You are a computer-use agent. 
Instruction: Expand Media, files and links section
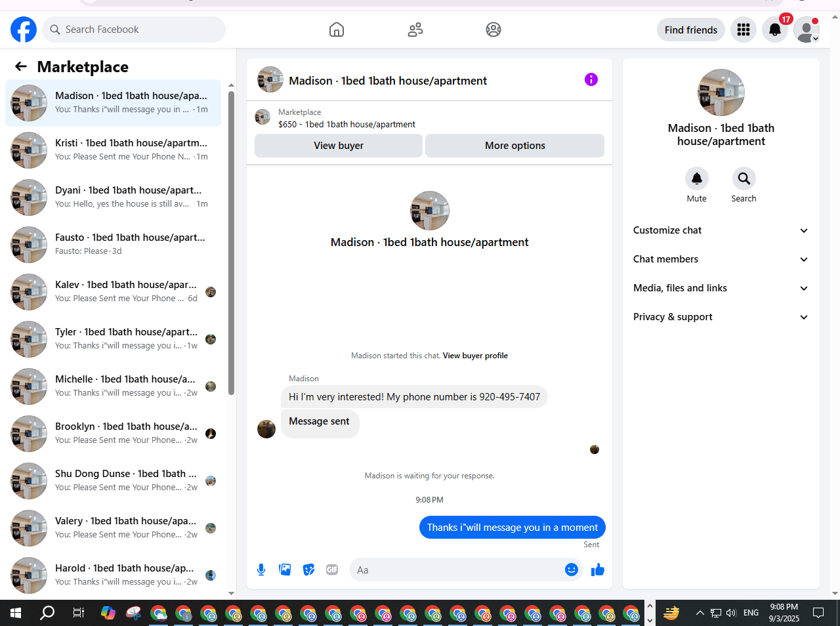click(721, 288)
